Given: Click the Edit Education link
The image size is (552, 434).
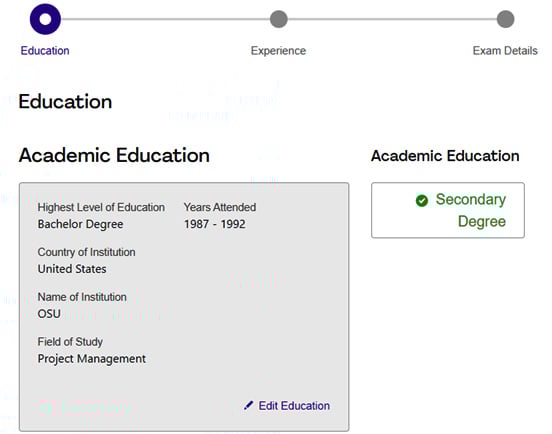Looking at the screenshot, I should coord(294,405).
